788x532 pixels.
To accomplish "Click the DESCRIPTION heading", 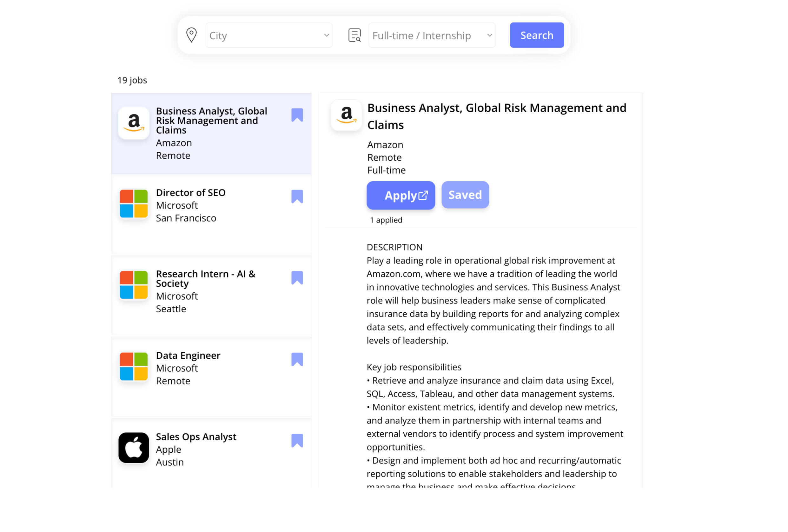I will click(x=395, y=248).
